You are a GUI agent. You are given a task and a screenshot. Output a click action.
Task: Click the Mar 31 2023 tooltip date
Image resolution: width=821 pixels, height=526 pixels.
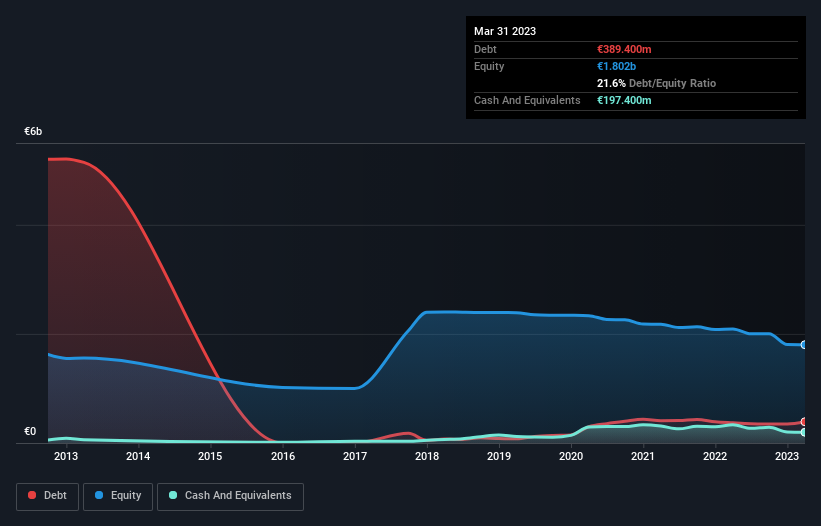(505, 31)
